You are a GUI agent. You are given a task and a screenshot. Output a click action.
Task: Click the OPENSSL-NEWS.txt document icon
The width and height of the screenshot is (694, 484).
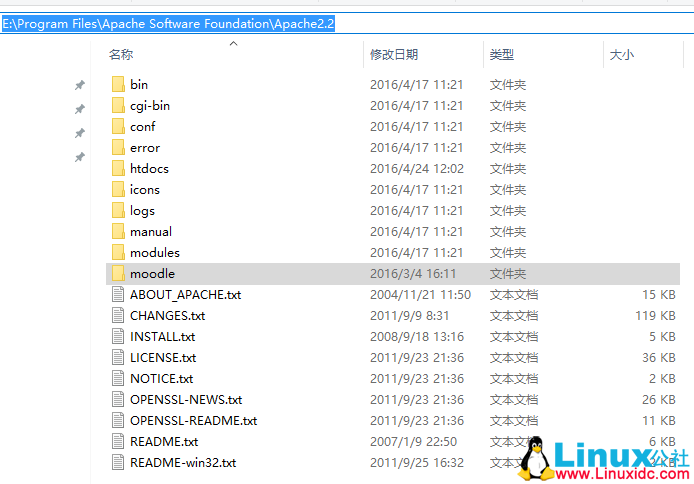click(118, 399)
